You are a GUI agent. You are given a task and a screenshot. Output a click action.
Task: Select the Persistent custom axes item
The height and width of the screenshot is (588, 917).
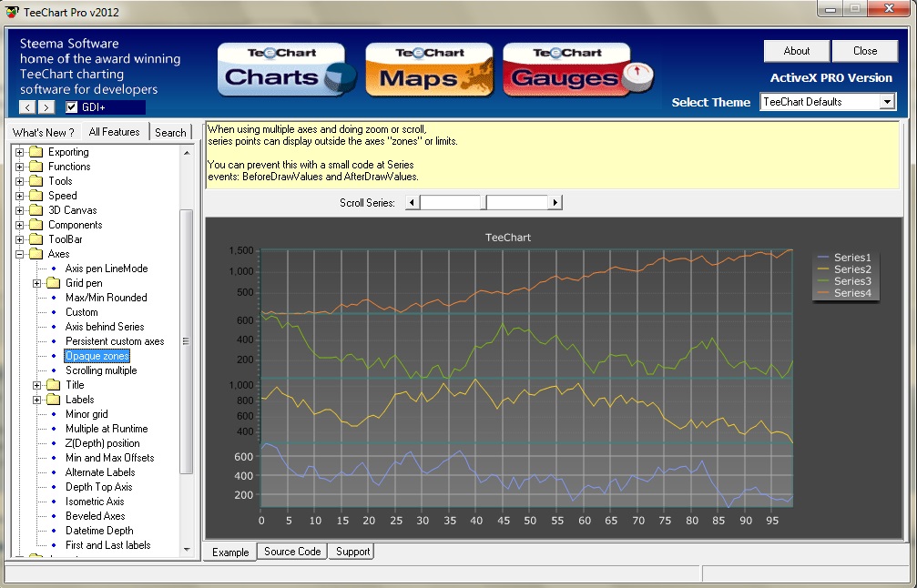[x=115, y=342]
